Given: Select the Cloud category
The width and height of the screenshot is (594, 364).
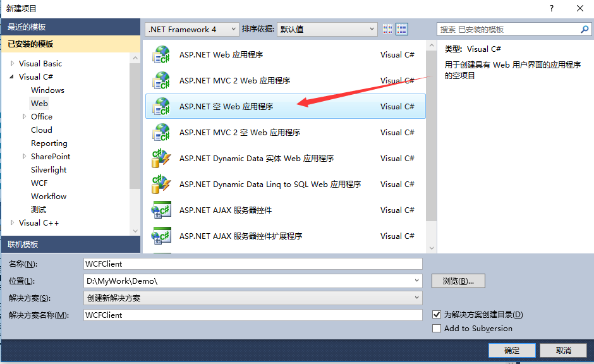Looking at the screenshot, I should point(42,130).
